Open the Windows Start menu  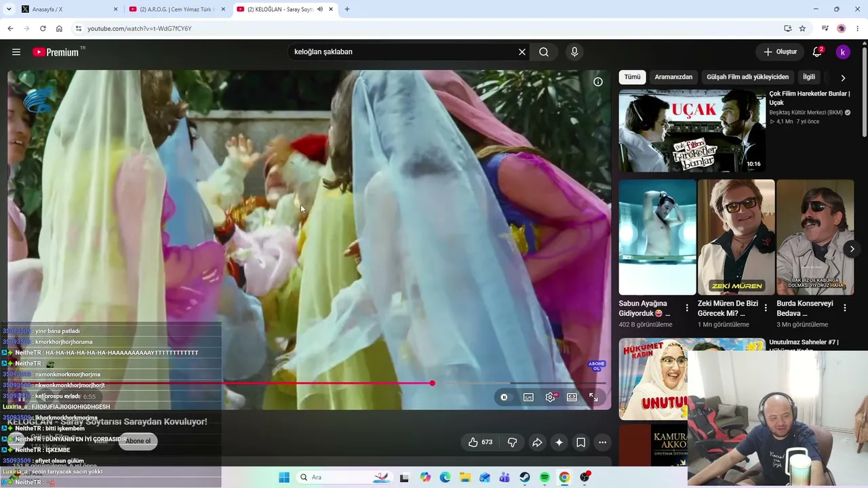click(x=284, y=477)
